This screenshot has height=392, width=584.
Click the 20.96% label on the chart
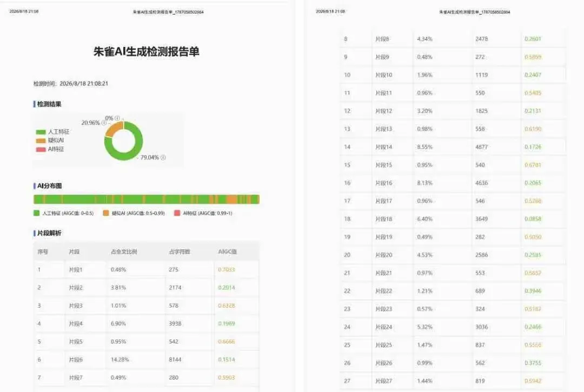[x=90, y=123]
